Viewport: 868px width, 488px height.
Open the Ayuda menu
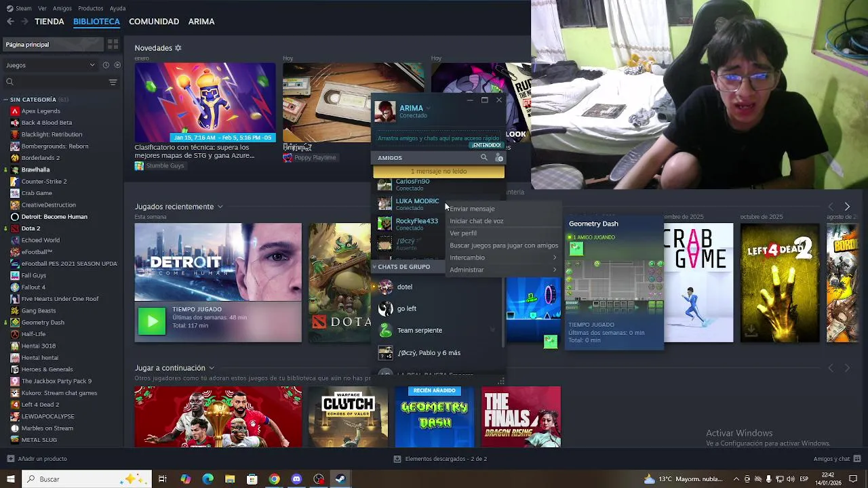[x=118, y=8]
